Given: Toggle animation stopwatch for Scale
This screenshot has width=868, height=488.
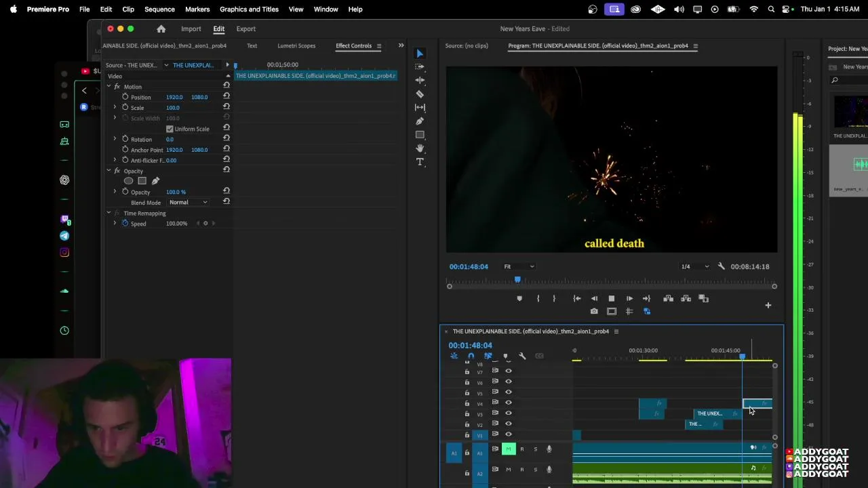Looking at the screenshot, I should 125,107.
